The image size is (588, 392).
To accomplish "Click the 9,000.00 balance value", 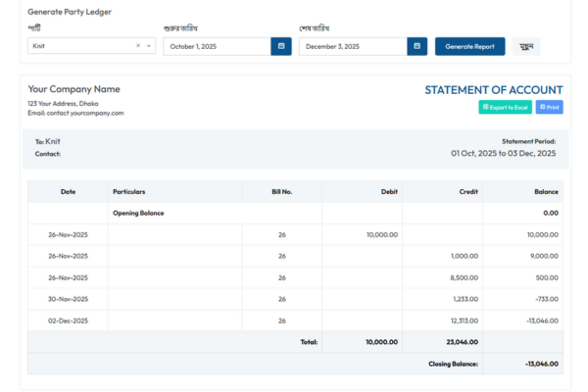I will click(x=544, y=256).
